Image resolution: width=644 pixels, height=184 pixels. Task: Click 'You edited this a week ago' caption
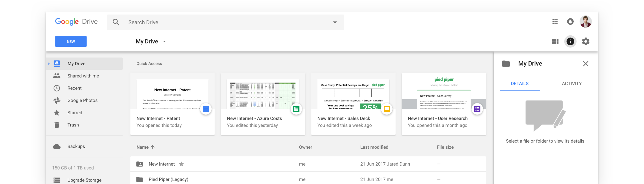(x=345, y=125)
